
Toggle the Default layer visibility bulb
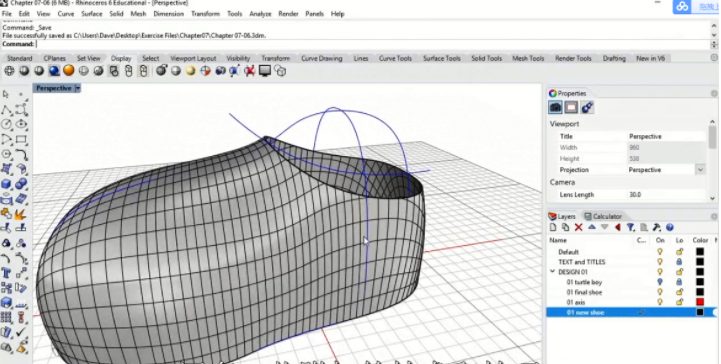tap(660, 252)
